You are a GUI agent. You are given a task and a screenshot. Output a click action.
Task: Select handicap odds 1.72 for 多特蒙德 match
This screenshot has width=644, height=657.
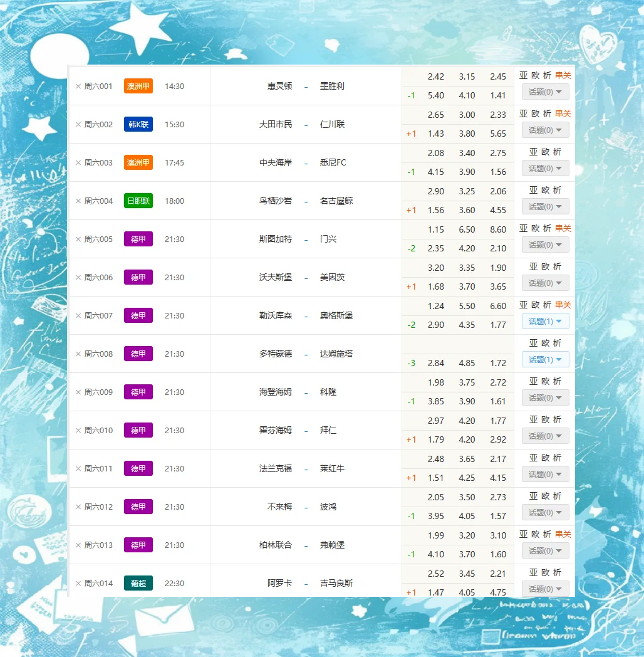click(499, 364)
